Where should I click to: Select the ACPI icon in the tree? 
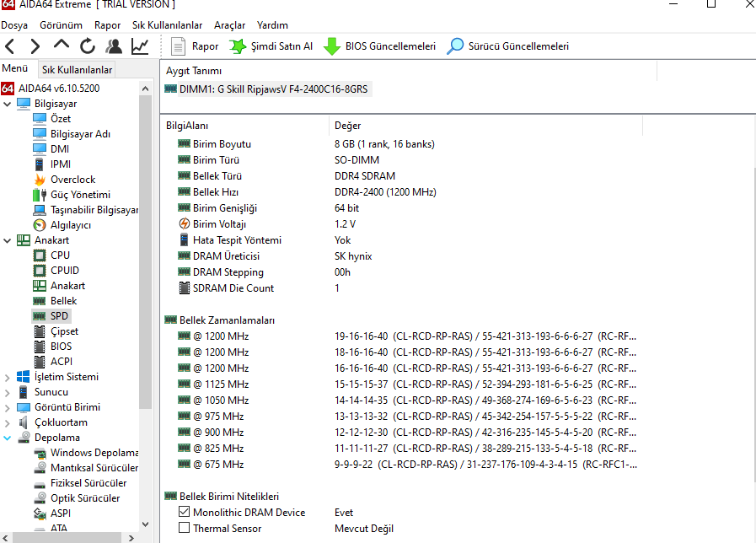[x=40, y=362]
